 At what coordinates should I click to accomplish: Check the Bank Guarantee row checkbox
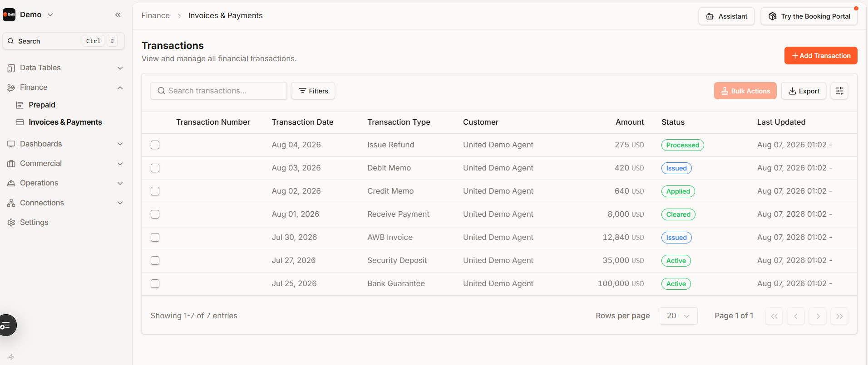tap(155, 284)
